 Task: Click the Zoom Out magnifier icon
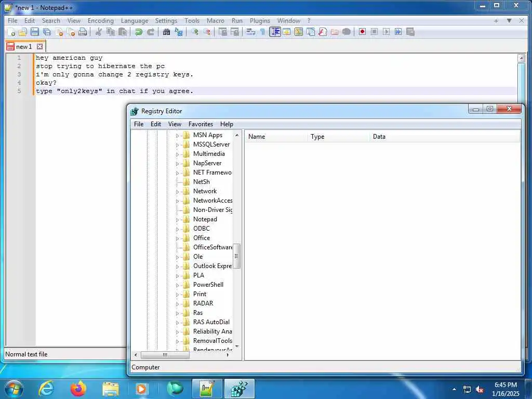coord(207,32)
